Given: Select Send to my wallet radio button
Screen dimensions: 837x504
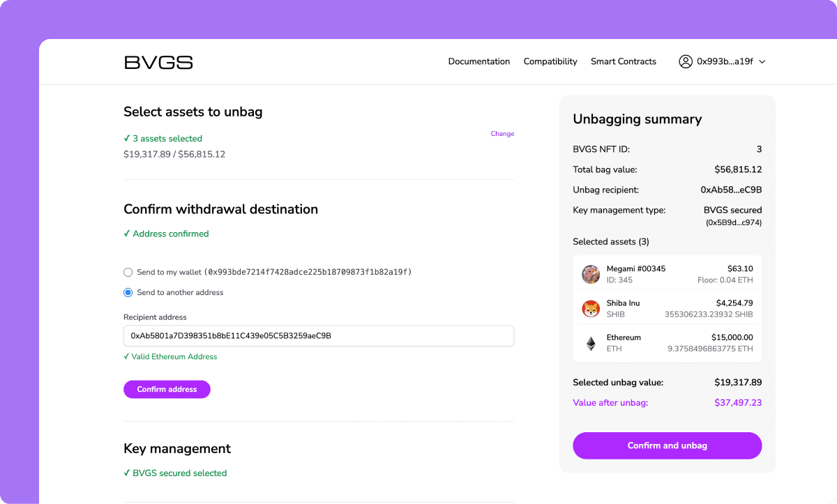Looking at the screenshot, I should click(128, 272).
